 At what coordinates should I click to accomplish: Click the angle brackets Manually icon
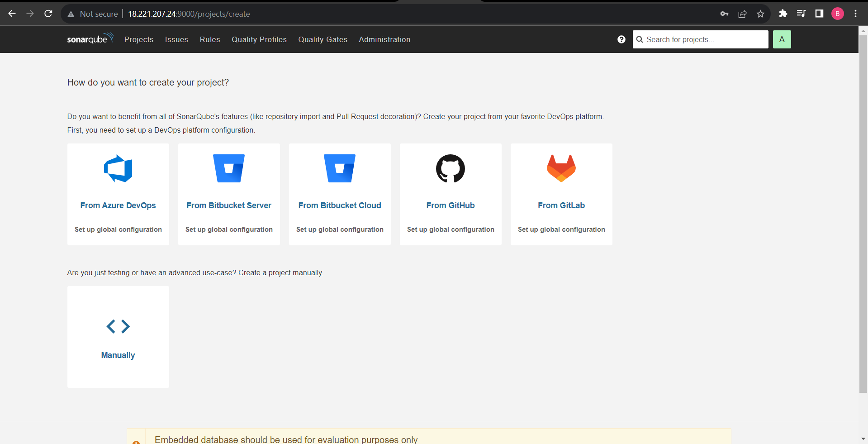[x=118, y=326]
